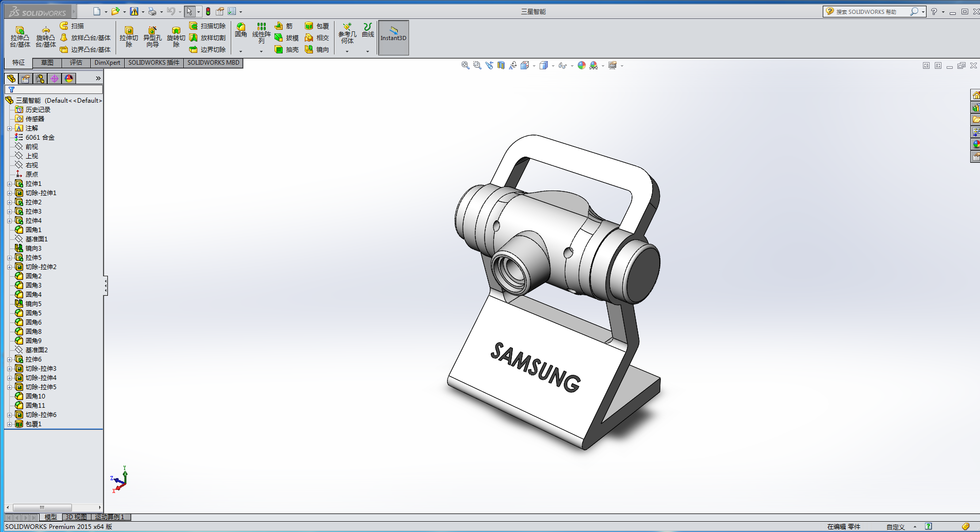Toggle the Select arrow tool
The height and width of the screenshot is (532, 980).
click(x=190, y=11)
